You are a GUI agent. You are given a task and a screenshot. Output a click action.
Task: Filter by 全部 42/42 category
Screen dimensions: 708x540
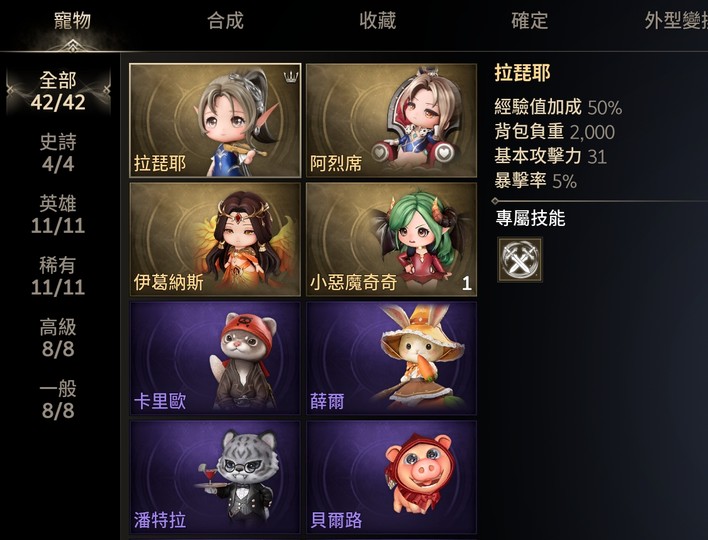(58, 91)
